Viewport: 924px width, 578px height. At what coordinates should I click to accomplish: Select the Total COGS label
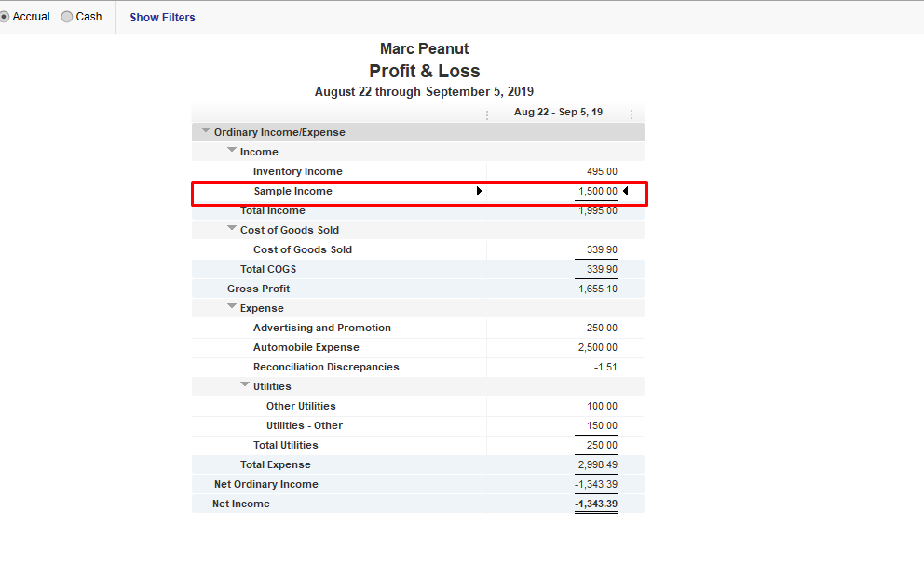268,269
